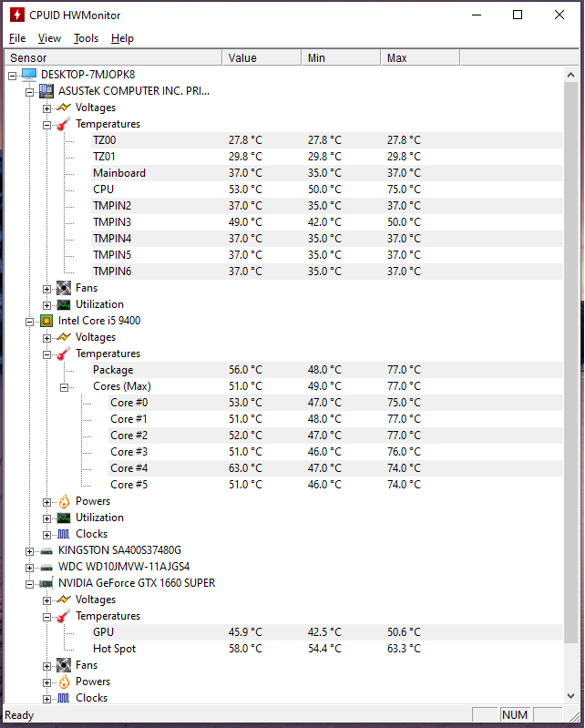Expand the Intel CPU Powers node
This screenshot has width=585, height=728.
tap(46, 502)
